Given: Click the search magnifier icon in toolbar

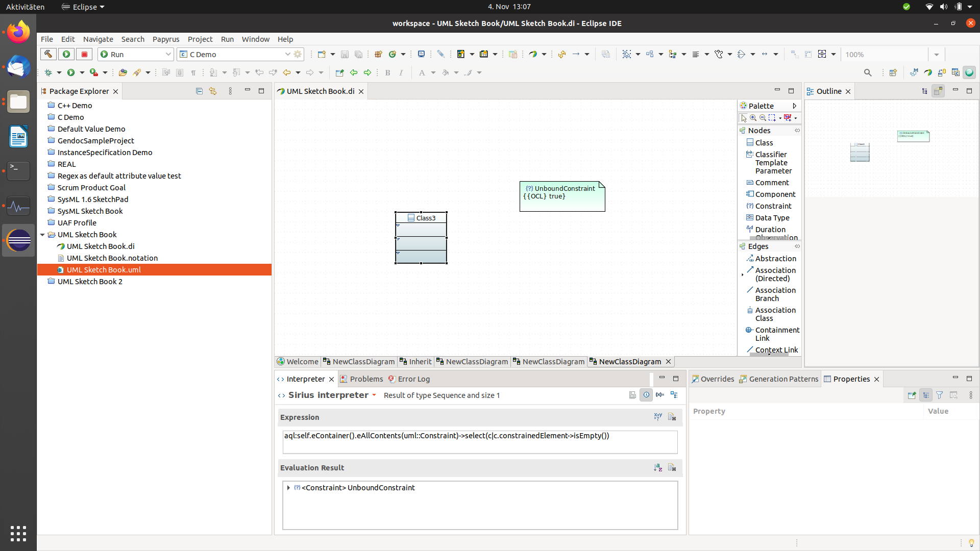Looking at the screenshot, I should (x=868, y=72).
